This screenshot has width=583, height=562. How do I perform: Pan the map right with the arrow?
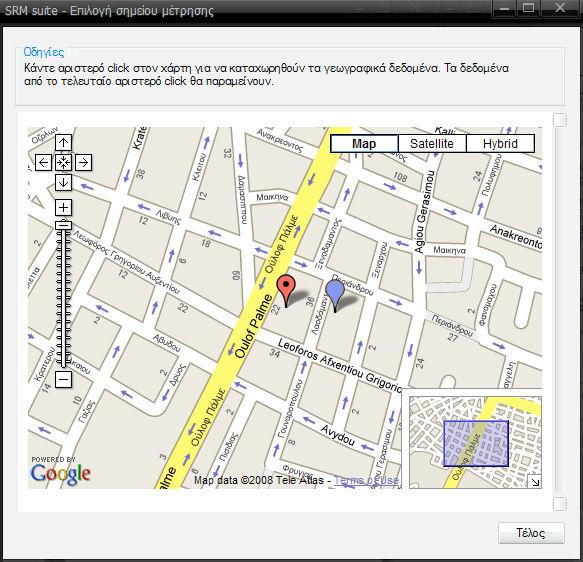(x=83, y=163)
